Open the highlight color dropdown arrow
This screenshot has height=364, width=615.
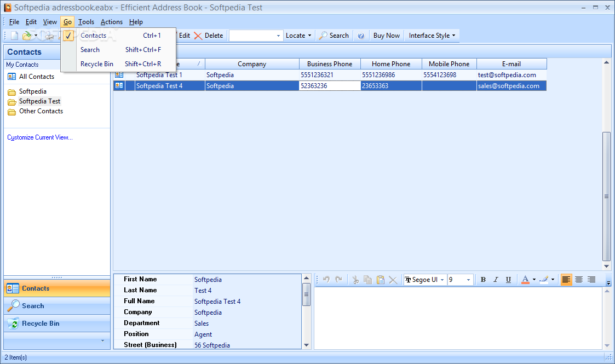pos(553,280)
